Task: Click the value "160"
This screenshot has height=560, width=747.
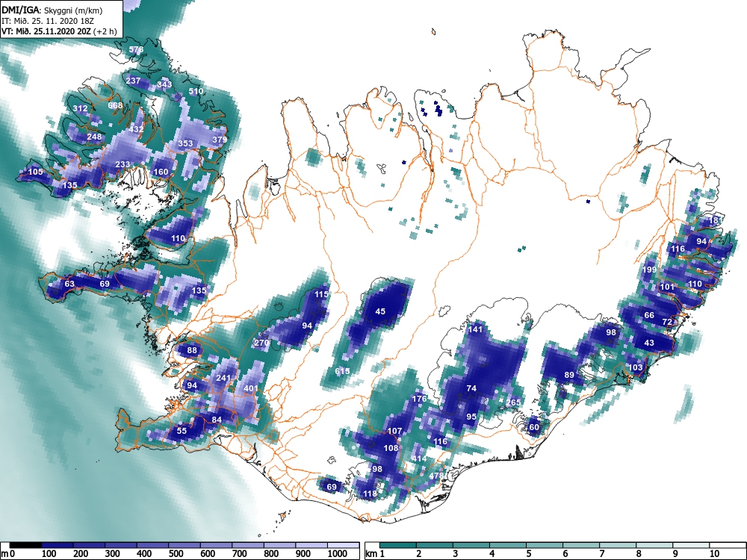Action: pyautogui.click(x=161, y=172)
